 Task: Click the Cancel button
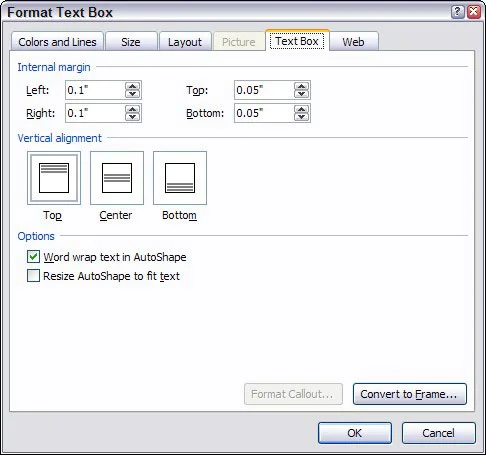tap(438, 433)
